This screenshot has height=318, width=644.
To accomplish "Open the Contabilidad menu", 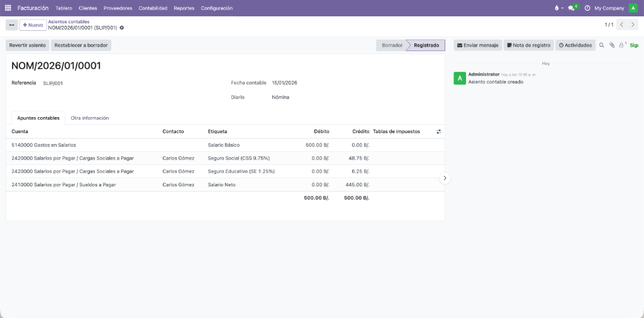I will [x=153, y=8].
